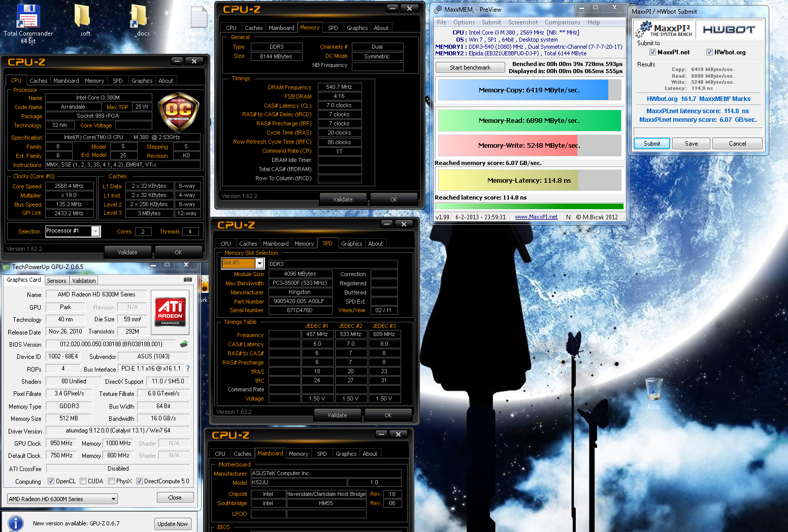Image resolution: width=788 pixels, height=532 pixels.
Task: Open the text document icon on desktop
Action: tap(199, 17)
